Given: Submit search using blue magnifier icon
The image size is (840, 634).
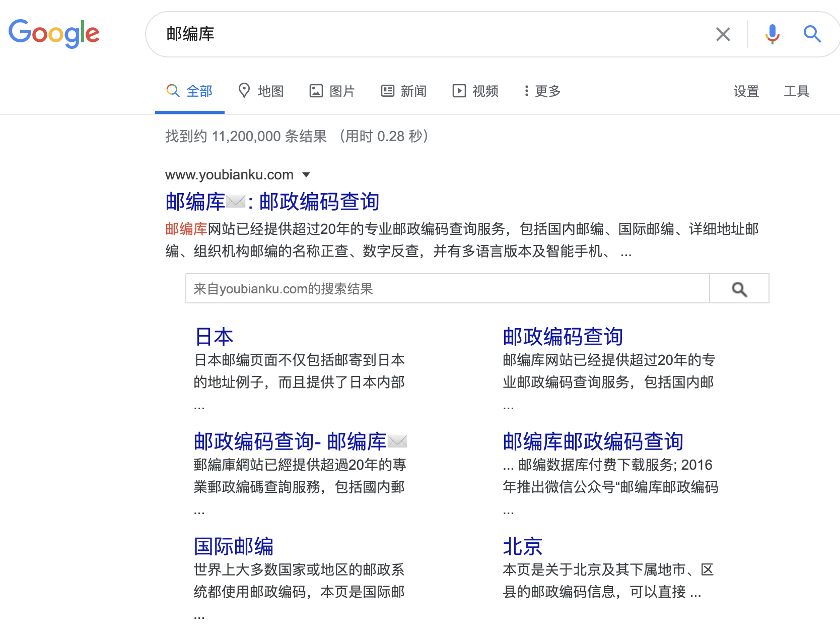Looking at the screenshot, I should pos(812,34).
